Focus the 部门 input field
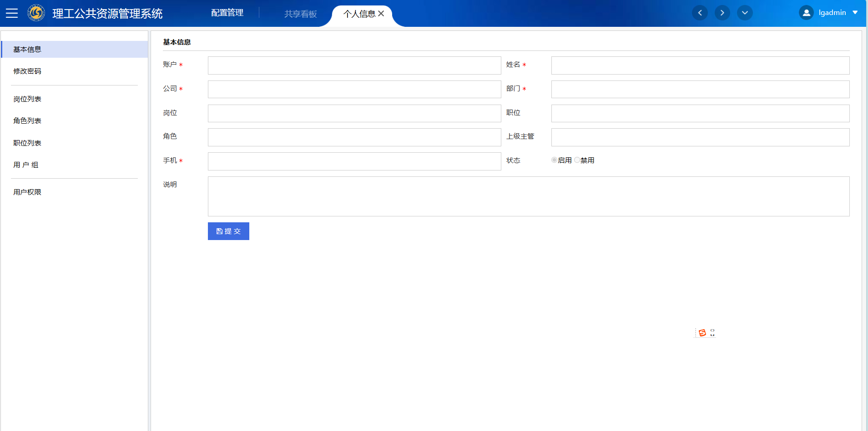 (700, 89)
